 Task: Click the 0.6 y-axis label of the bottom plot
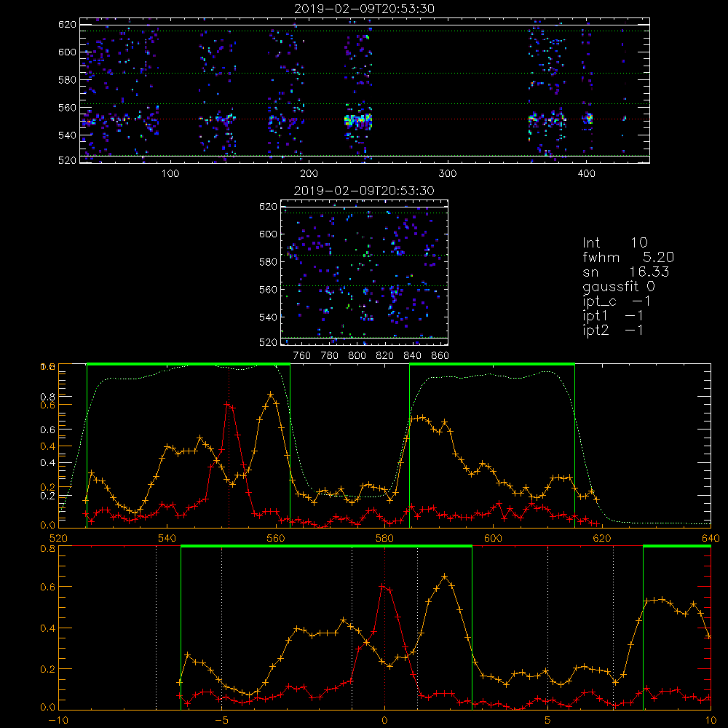click(48, 587)
